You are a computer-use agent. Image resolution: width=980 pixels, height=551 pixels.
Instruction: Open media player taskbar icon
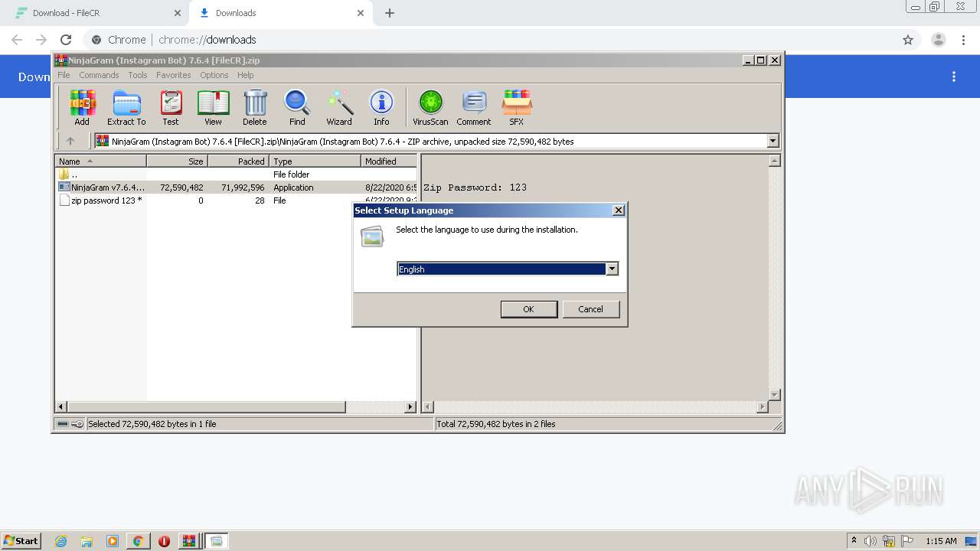(x=113, y=541)
